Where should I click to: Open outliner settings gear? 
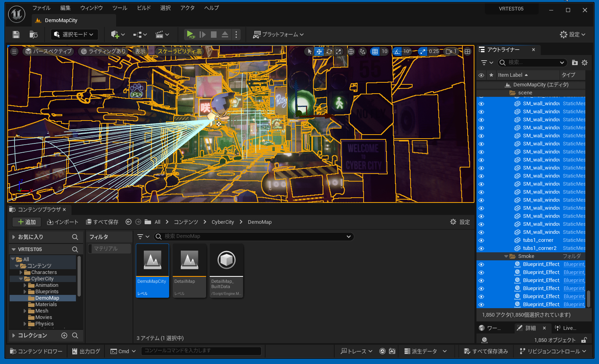tap(585, 63)
